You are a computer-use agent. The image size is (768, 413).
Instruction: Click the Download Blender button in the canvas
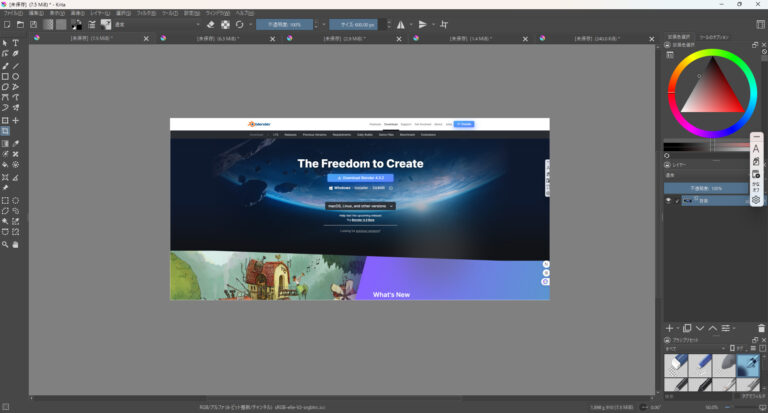coord(360,177)
